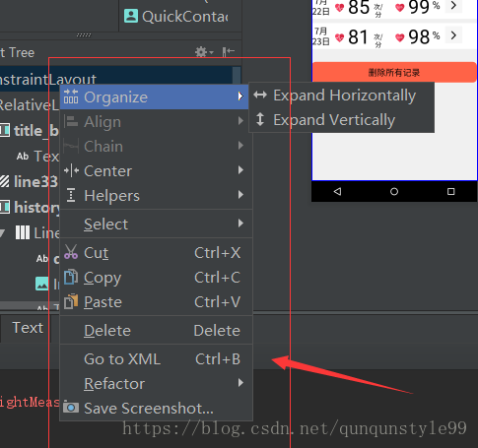The height and width of the screenshot is (448, 478).
Task: Open the Select submenu
Action: point(156,224)
